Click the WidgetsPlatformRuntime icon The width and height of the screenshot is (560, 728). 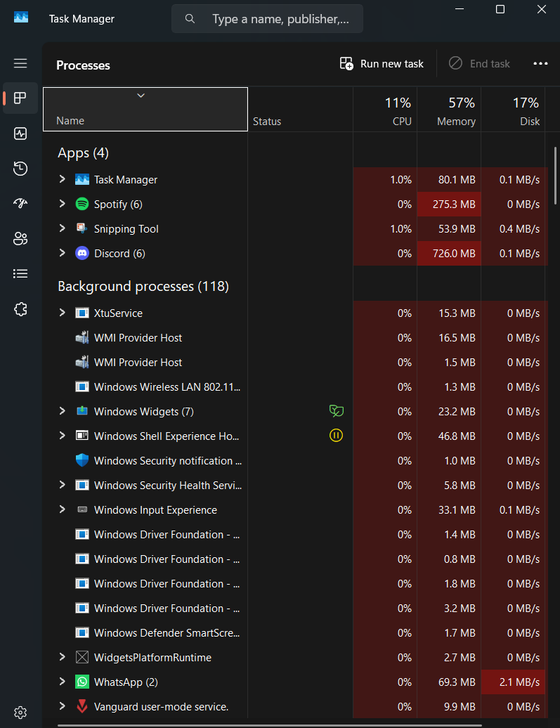82,657
